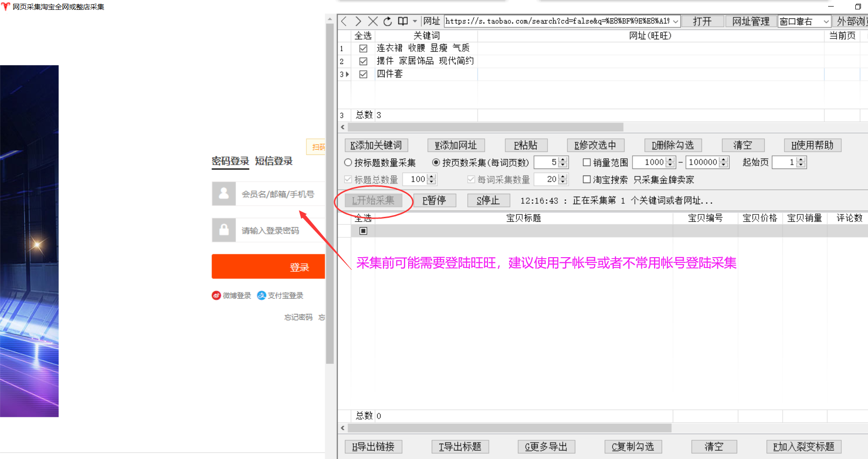Switch to 密码登录 tab
Viewport: 868px width, 459px height.
pyautogui.click(x=230, y=161)
